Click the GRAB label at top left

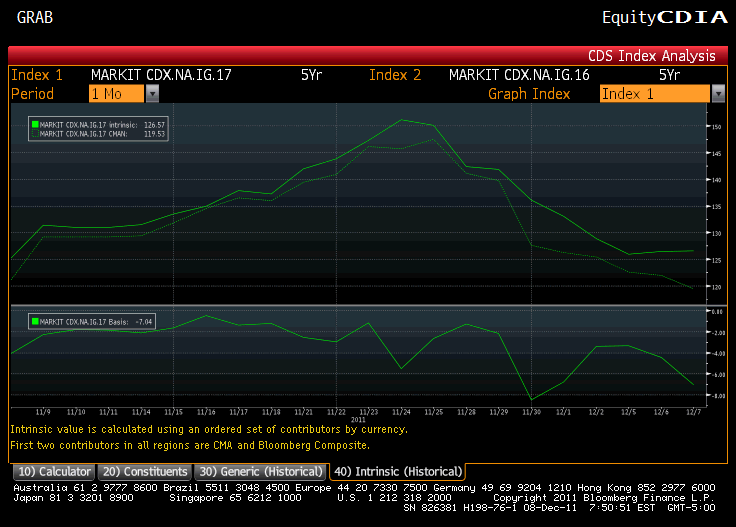tap(36, 17)
